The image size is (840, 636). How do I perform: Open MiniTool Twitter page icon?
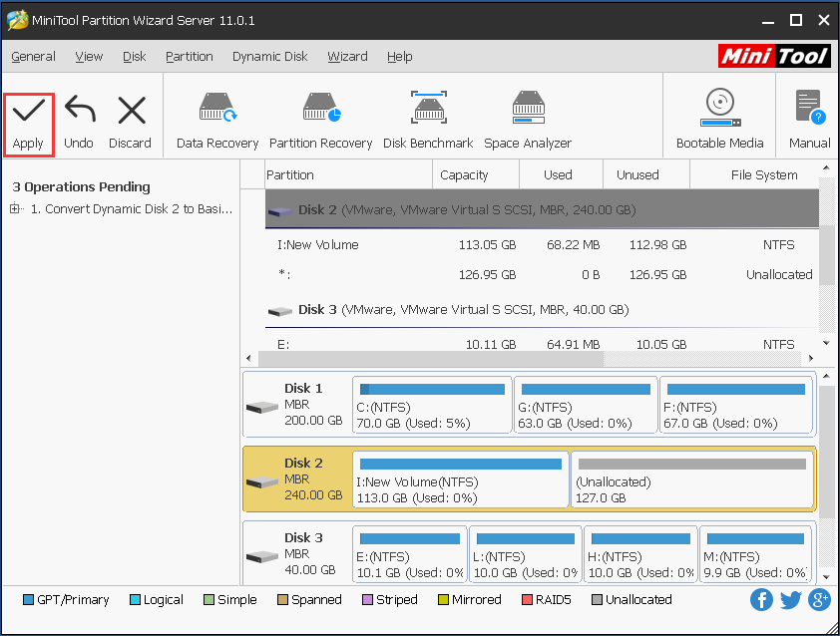[x=790, y=599]
